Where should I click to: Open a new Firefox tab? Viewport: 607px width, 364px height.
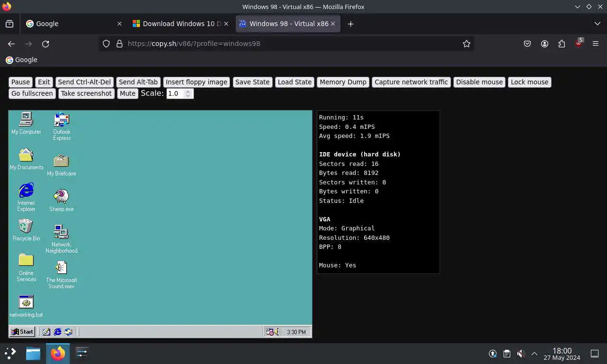(x=350, y=24)
